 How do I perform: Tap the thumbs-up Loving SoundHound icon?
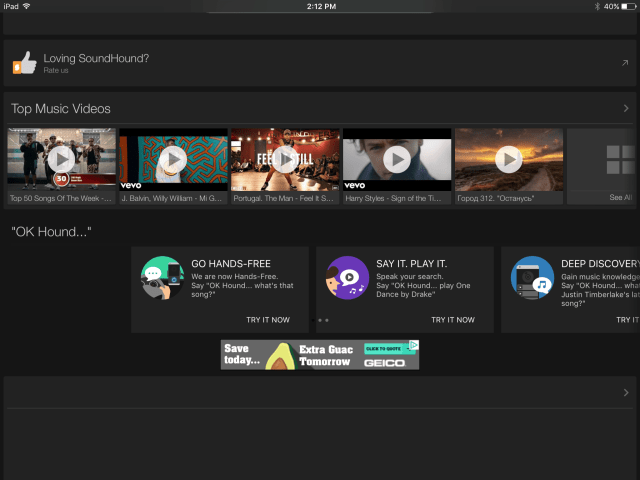click(24, 63)
